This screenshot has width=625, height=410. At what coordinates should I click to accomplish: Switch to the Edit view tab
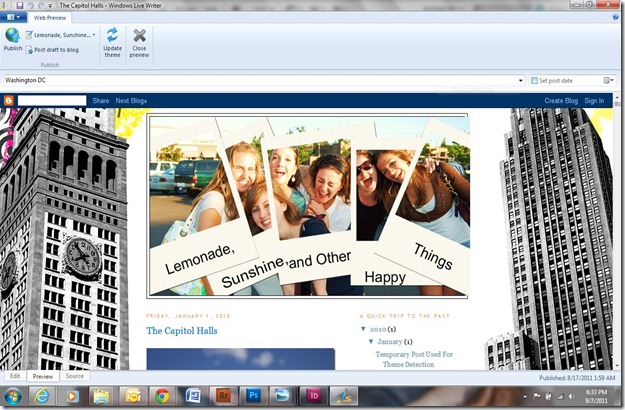point(15,376)
